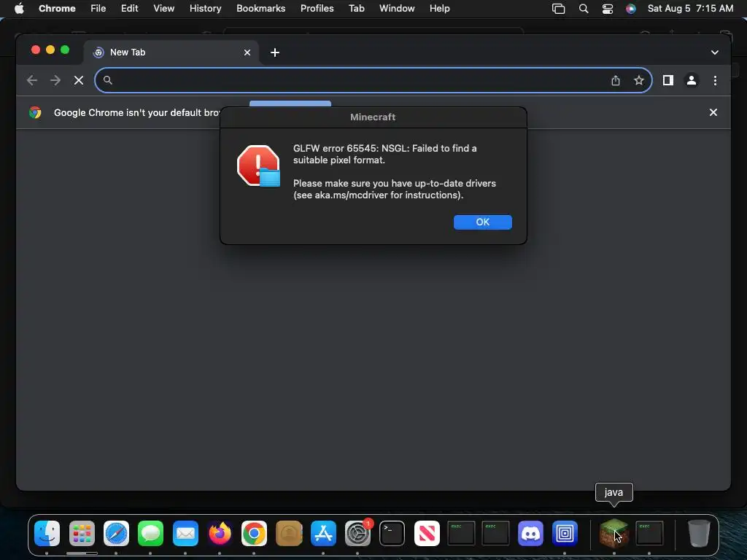The width and height of the screenshot is (747, 560).
Task: Open the History menu
Action: tap(205, 9)
